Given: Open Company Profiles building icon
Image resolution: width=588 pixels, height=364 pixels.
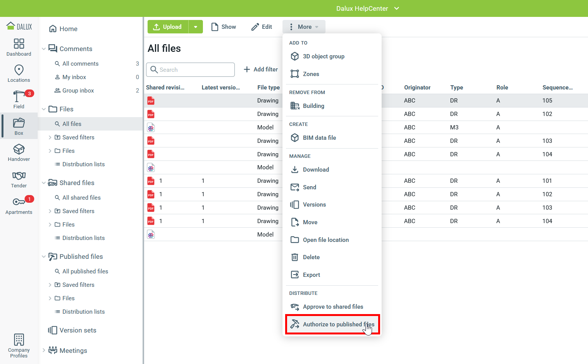Looking at the screenshot, I should [x=19, y=346].
